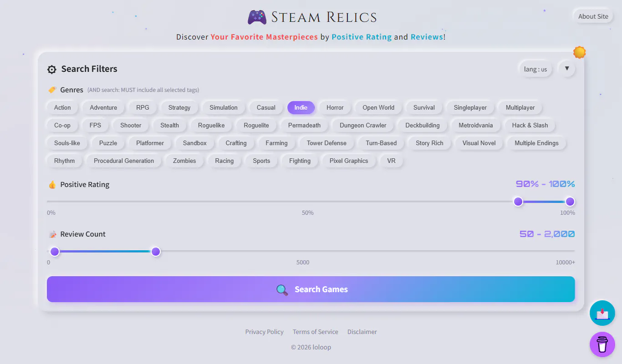Click the Positive Rating maximum slider handle
Viewport: 622px width, 364px height.
[570, 202]
